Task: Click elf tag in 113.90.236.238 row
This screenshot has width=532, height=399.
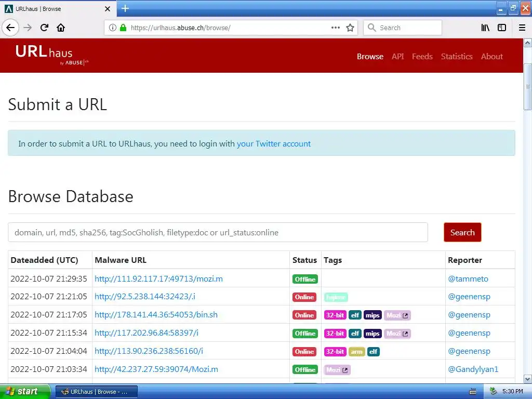Action: pyautogui.click(x=373, y=352)
